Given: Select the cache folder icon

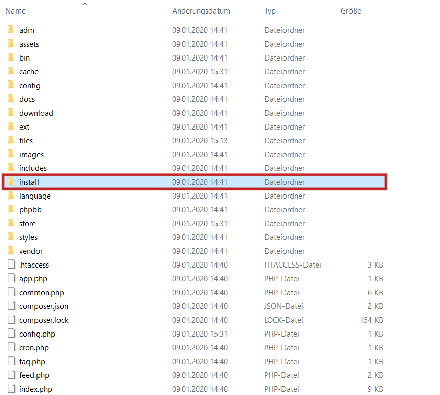Looking at the screenshot, I should pos(11,71).
